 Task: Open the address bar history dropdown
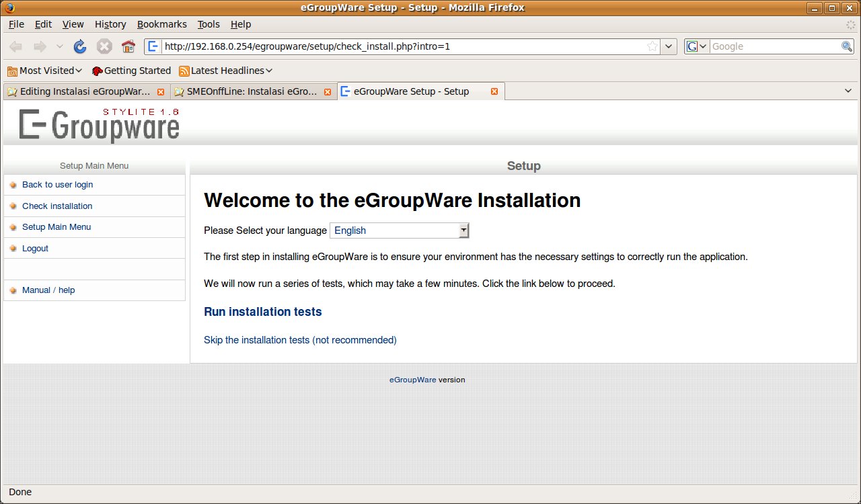pos(669,46)
